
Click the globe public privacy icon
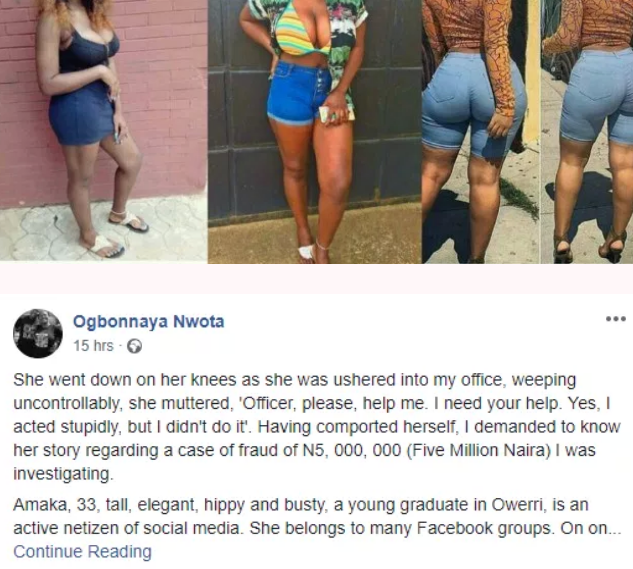coord(134,346)
